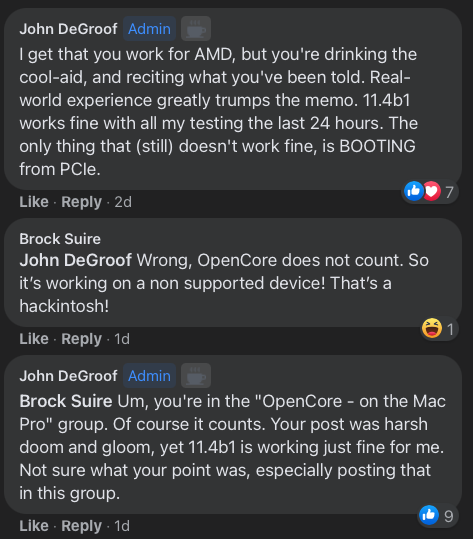Click Admin badge on first comment
This screenshot has width=473, height=539.
150,29
